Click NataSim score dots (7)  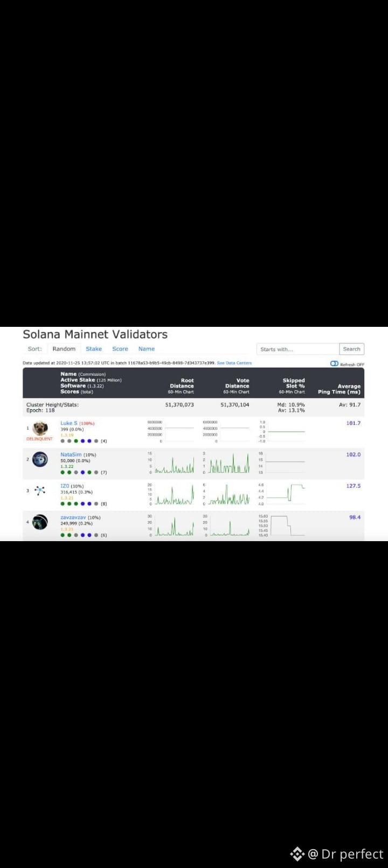click(x=84, y=472)
